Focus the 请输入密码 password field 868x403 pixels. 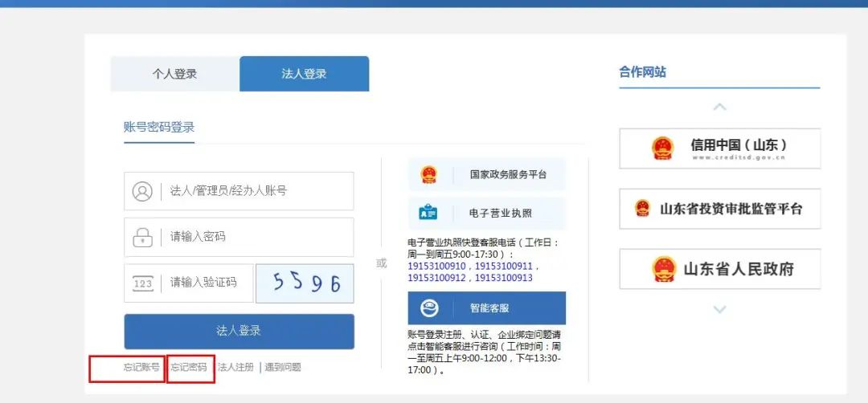pyautogui.click(x=257, y=237)
